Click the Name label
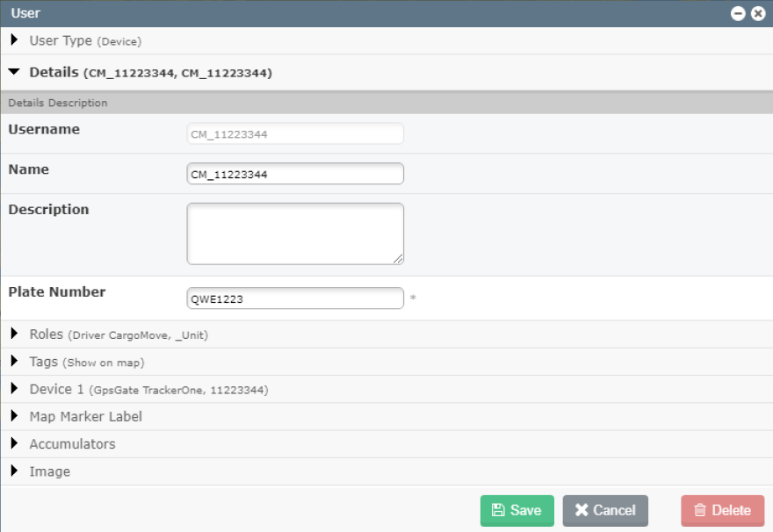Viewport: 773px width, 532px height. click(x=29, y=169)
